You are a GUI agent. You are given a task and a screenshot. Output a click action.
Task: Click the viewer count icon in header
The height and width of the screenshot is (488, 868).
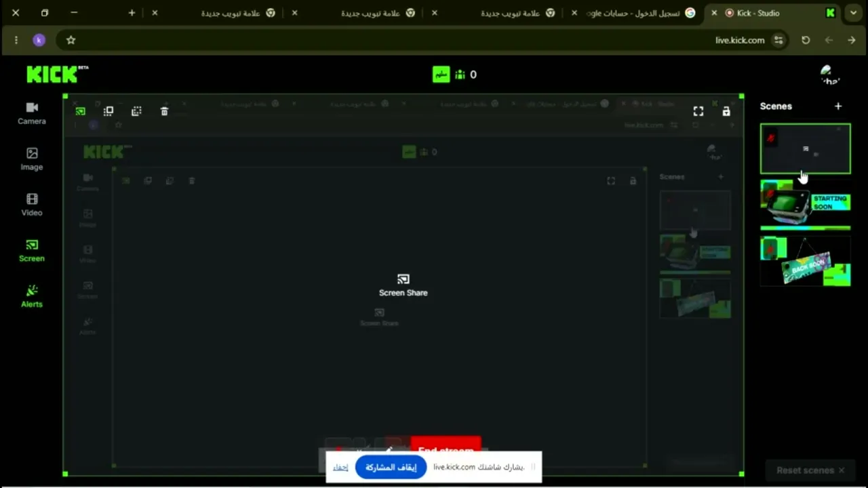(460, 75)
